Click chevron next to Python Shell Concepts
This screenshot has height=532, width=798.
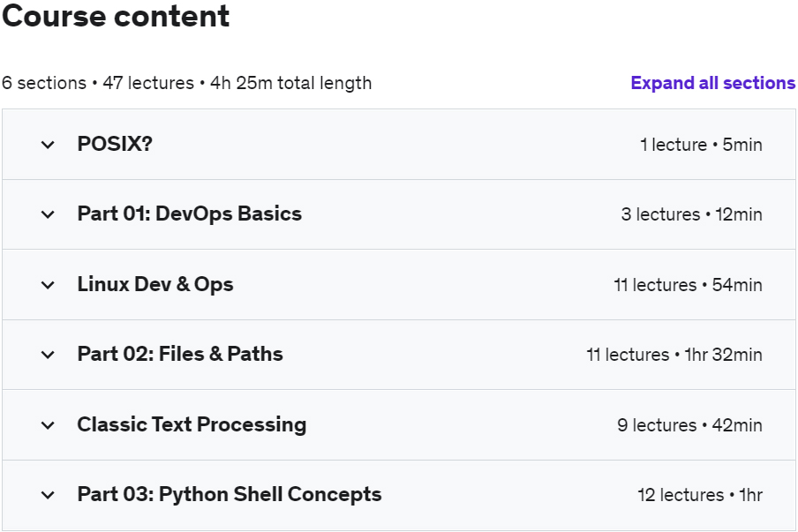(x=48, y=495)
